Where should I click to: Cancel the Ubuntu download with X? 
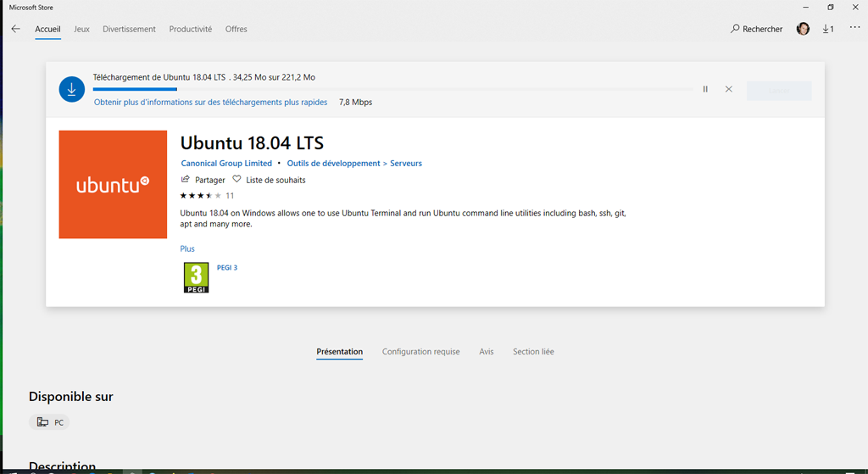click(728, 89)
